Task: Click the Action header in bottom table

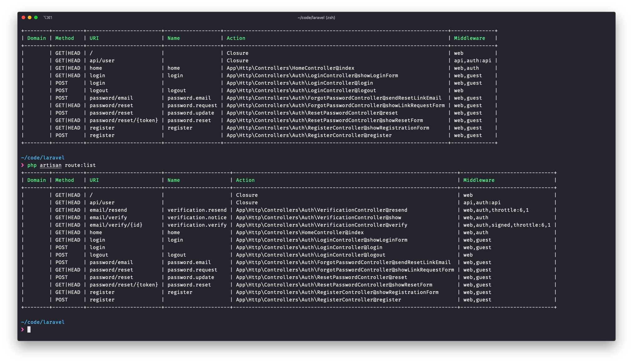Action: coord(245,180)
